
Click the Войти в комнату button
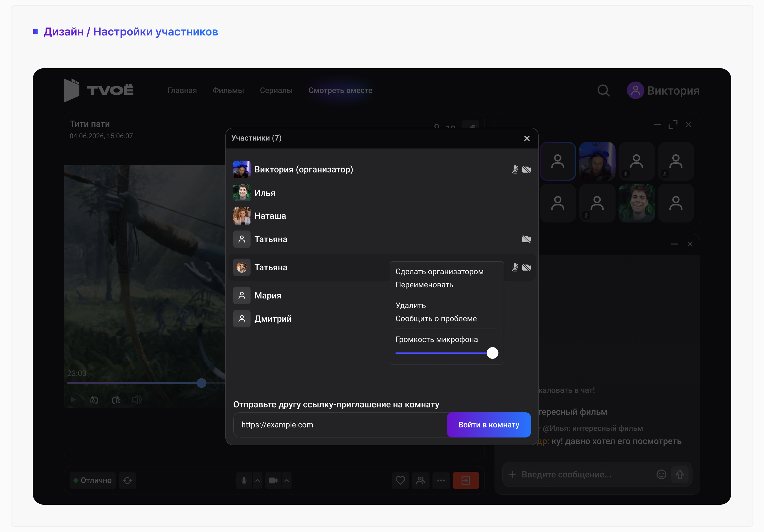click(488, 425)
